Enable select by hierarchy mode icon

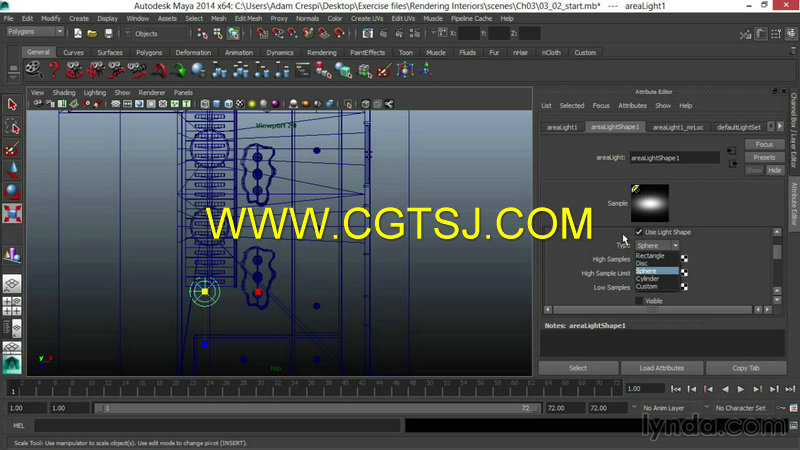click(203, 34)
